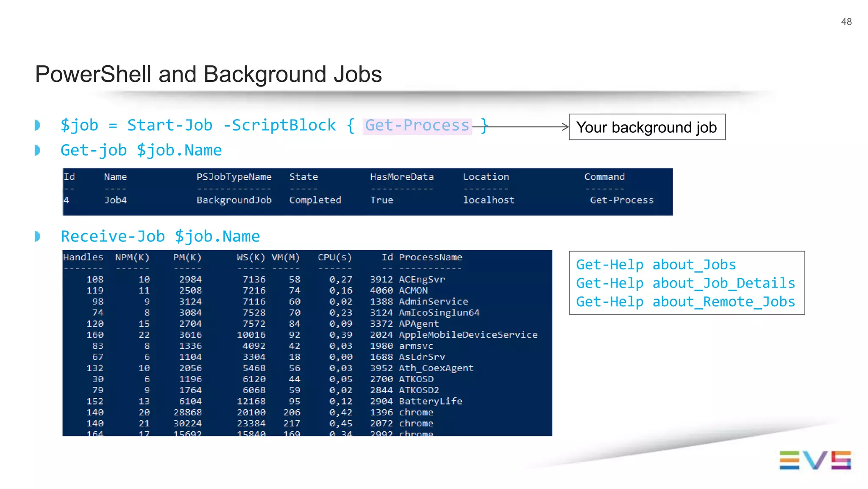
Task: Click the 'NPM(K)' column header
Action: pyautogui.click(x=132, y=257)
